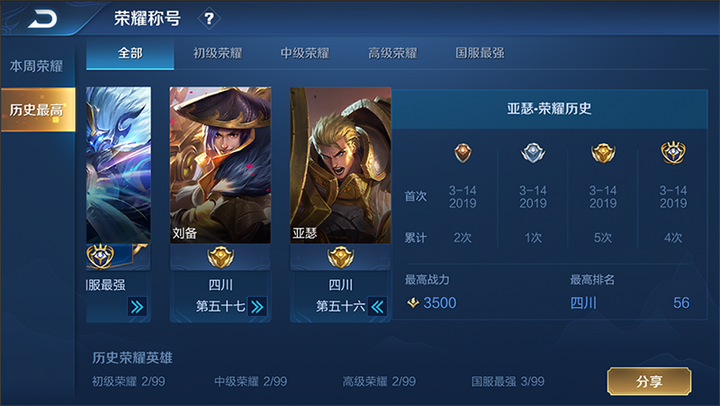Click the 国服最强 crown badge in 亚瑟 history
The height and width of the screenshot is (406, 720).
(673, 152)
